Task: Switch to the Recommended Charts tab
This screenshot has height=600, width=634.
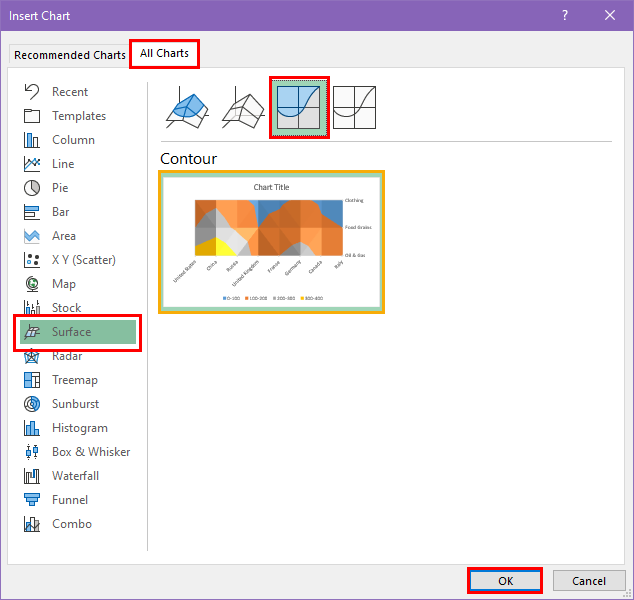Action: tap(70, 55)
